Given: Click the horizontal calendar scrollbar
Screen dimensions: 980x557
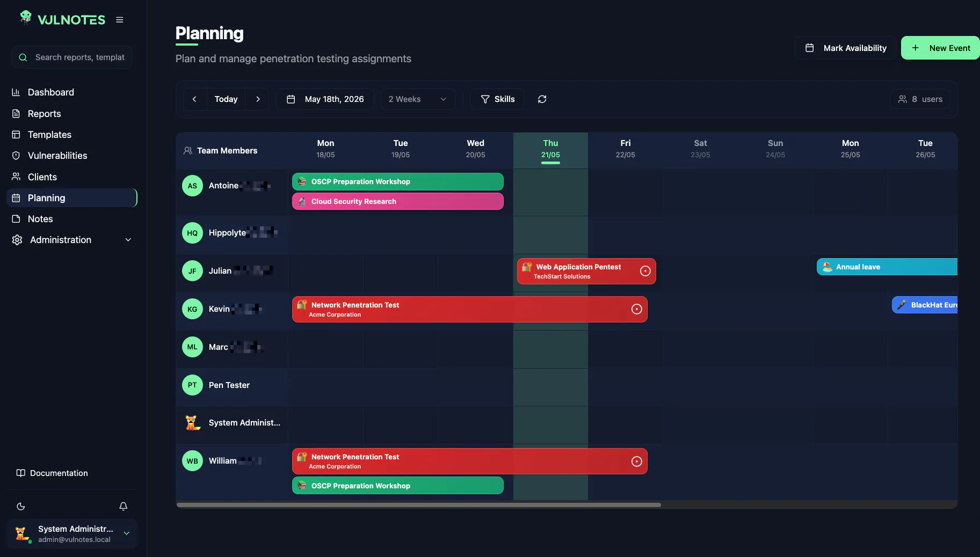Looking at the screenshot, I should point(419,505).
